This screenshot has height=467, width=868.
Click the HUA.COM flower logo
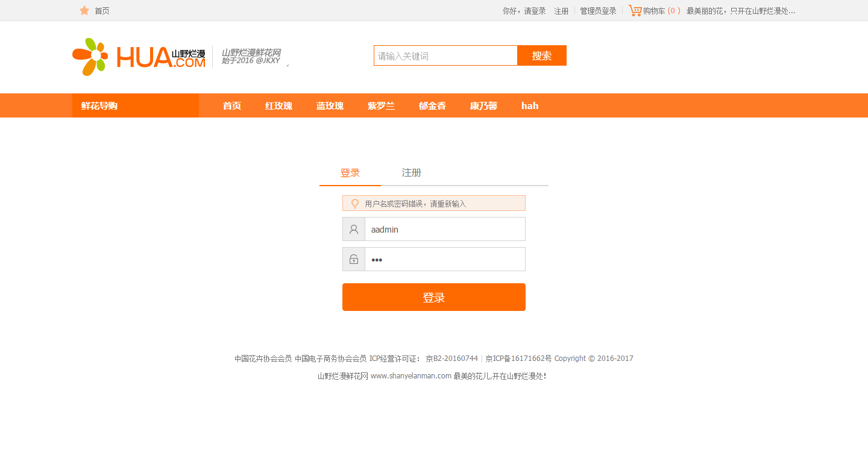tap(139, 57)
